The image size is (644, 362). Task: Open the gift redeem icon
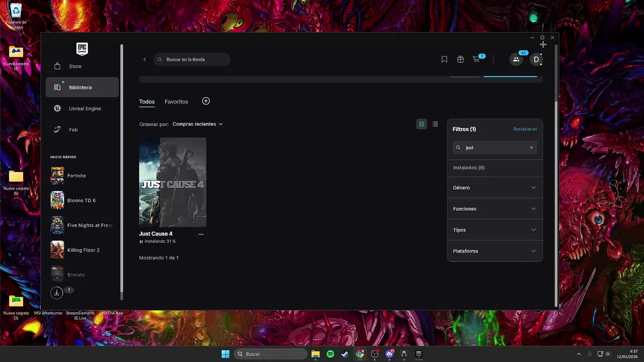(x=460, y=59)
